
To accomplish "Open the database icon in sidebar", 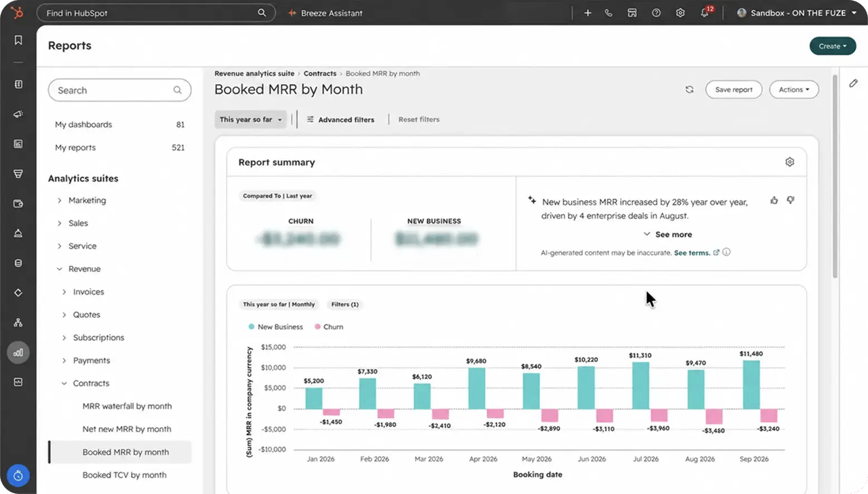I will tap(18, 263).
